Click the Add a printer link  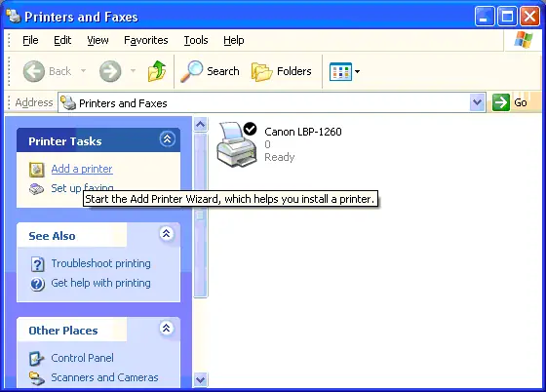point(82,169)
